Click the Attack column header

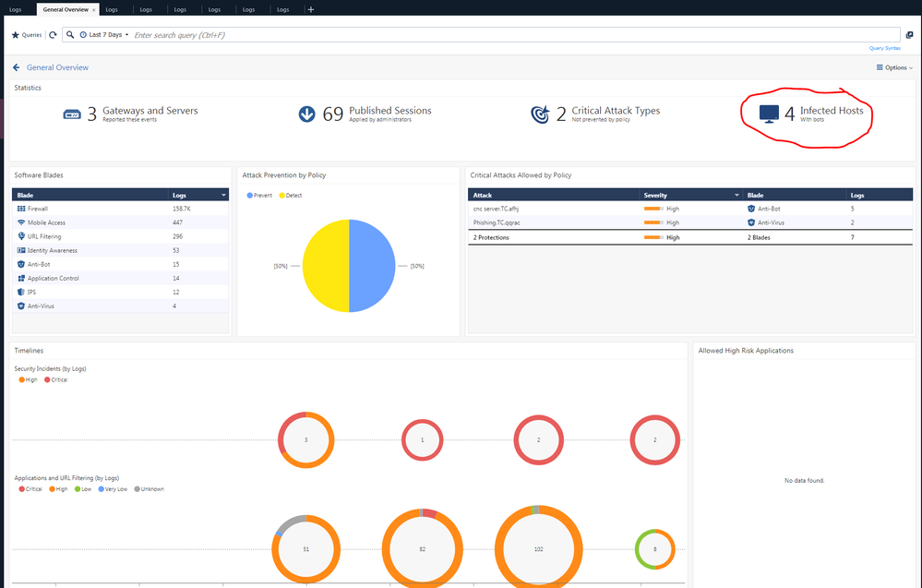[x=554, y=195]
